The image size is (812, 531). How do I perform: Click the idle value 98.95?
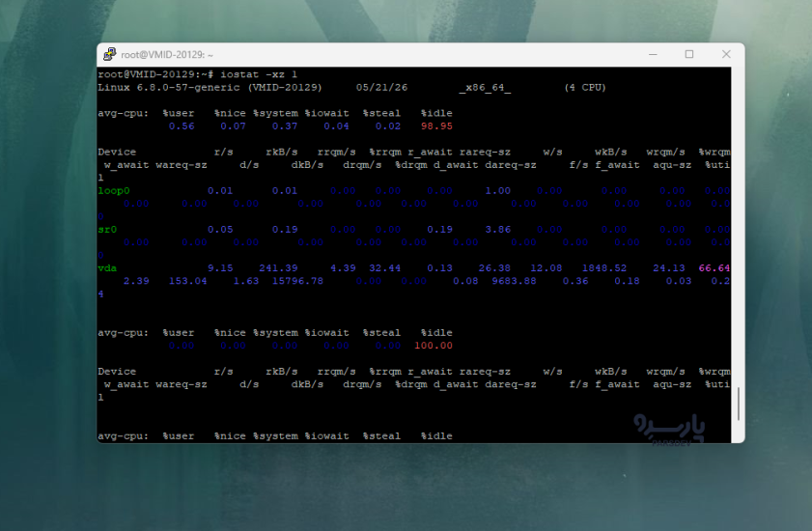click(436, 126)
